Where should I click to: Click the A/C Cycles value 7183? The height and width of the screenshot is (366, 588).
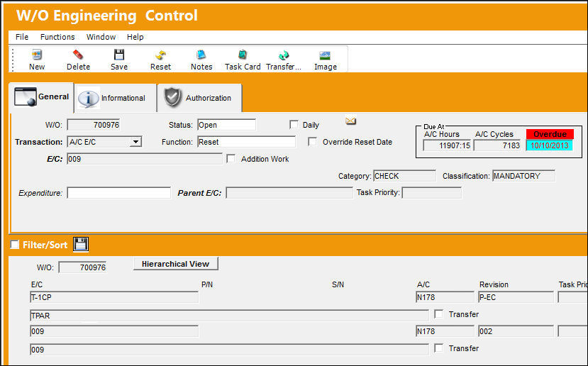point(498,145)
